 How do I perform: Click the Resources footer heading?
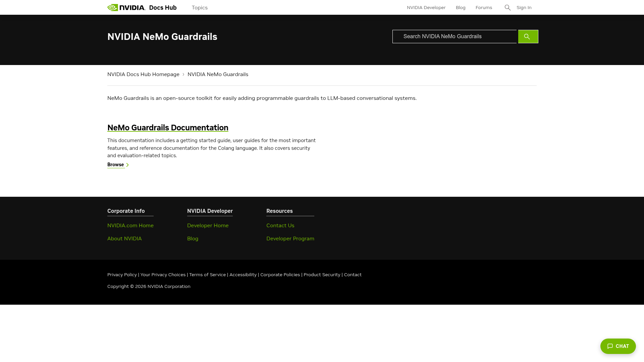279,211
